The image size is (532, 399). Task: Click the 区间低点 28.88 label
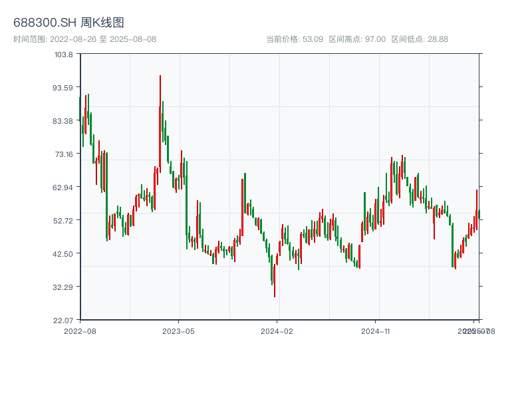click(420, 39)
